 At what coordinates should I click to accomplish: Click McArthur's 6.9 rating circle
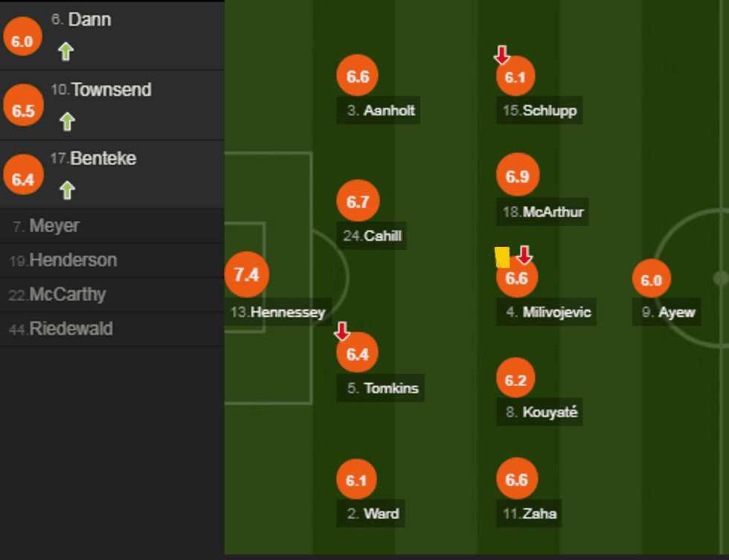coord(518,176)
